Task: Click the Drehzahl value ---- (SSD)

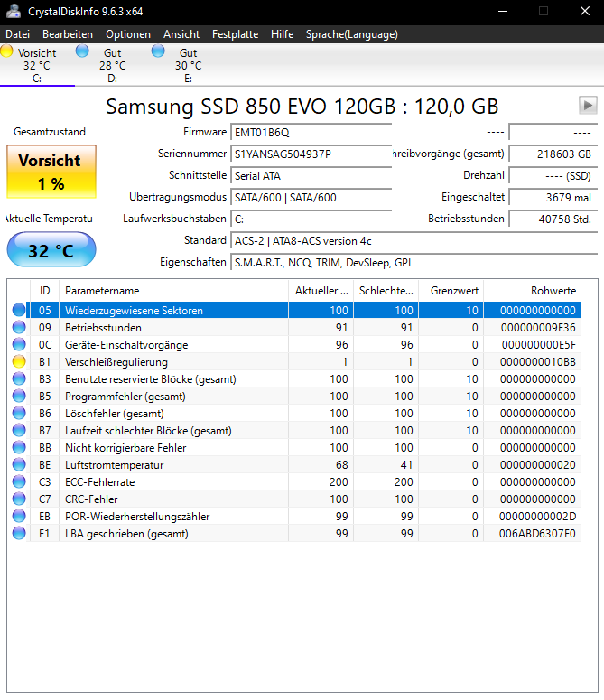Action: tap(553, 176)
